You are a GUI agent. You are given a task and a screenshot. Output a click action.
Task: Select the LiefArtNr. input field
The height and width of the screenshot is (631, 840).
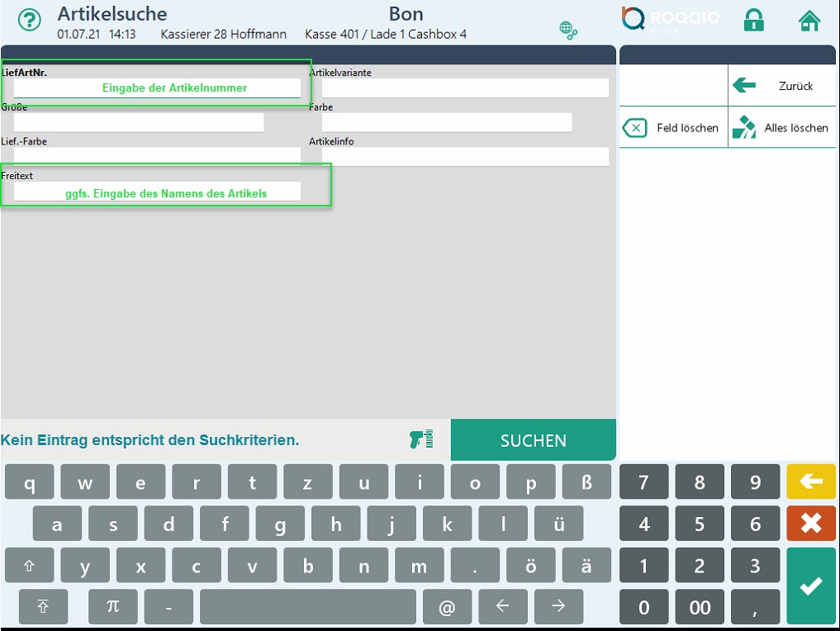click(x=157, y=88)
